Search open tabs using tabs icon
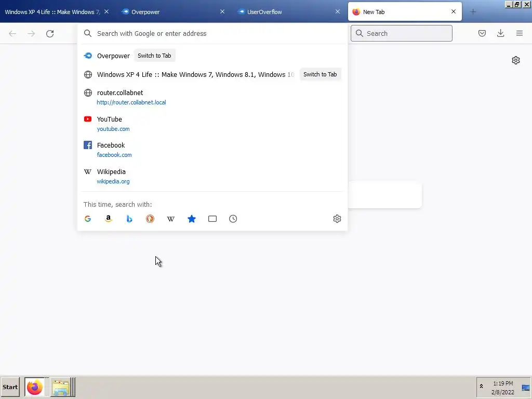532x399 pixels. (212, 219)
